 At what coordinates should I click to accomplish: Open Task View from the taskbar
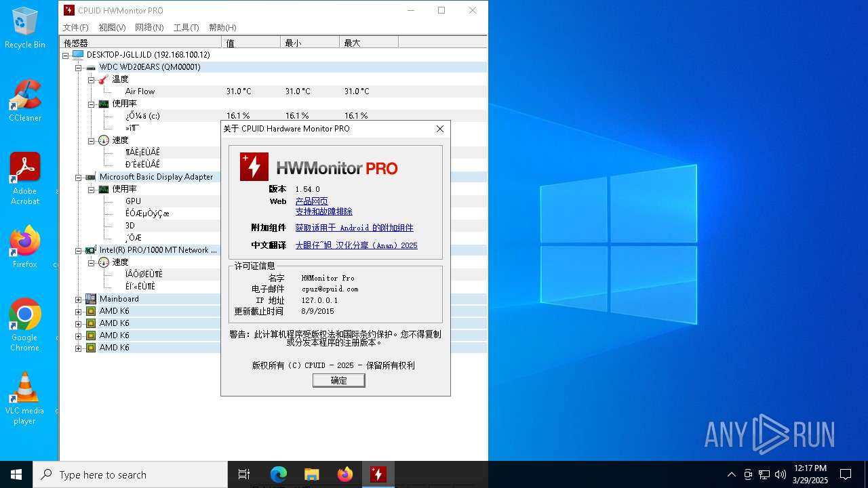[x=244, y=474]
